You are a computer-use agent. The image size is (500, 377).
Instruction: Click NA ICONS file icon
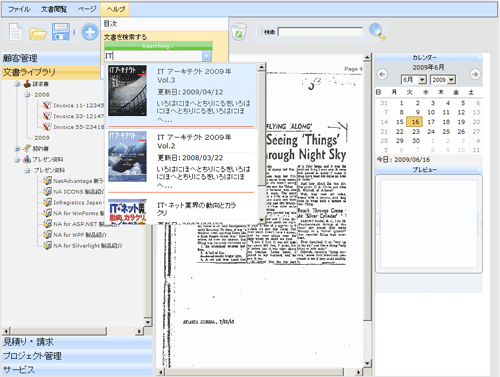point(47,191)
